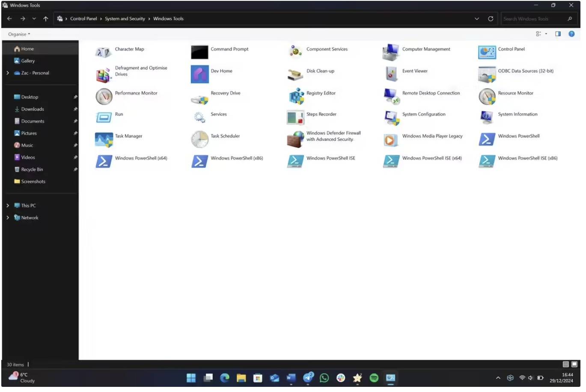Expand the This PC tree node
586x392 pixels.
coord(8,206)
